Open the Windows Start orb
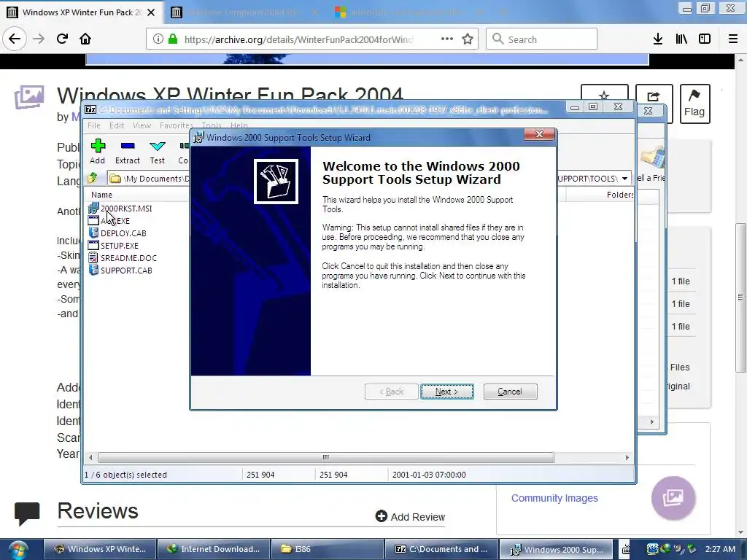Viewport: 747px width, 560px height. [x=18, y=550]
